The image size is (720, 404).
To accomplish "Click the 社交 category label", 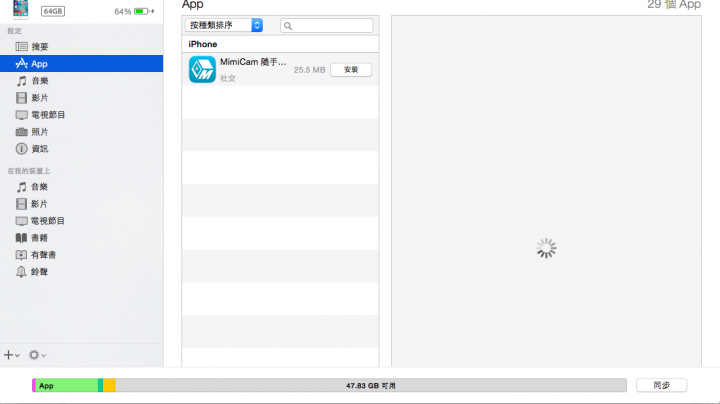I will [228, 79].
